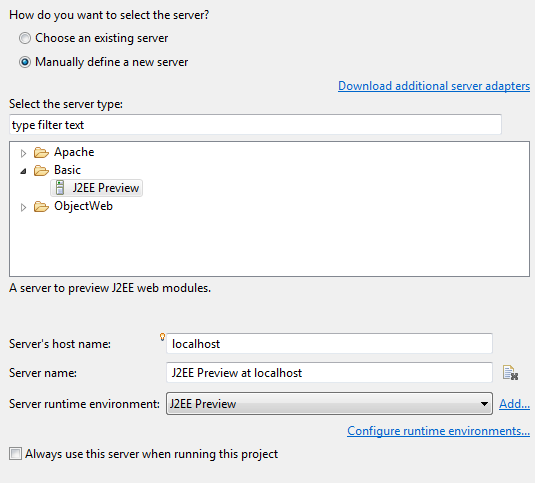Select Choose an existing server radio
535x483 pixels.
coord(25,38)
